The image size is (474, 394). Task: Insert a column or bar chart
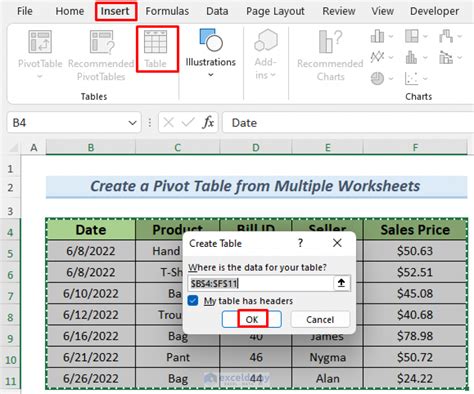[377, 36]
